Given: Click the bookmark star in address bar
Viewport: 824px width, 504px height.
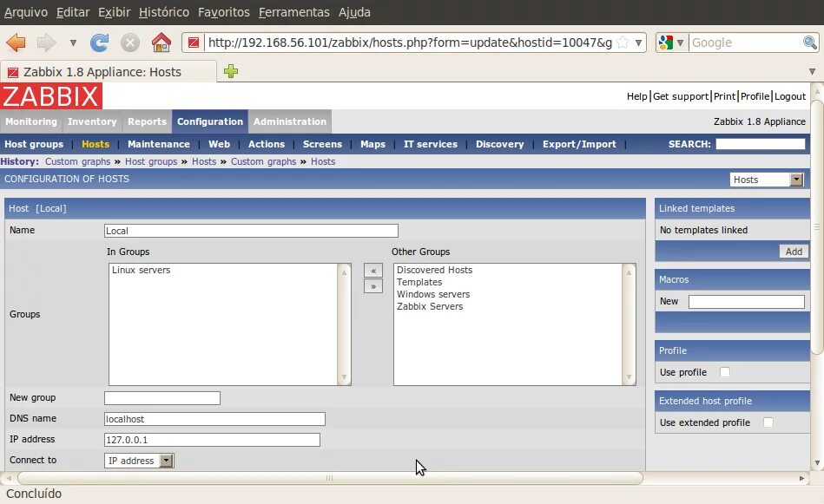Looking at the screenshot, I should (x=623, y=43).
